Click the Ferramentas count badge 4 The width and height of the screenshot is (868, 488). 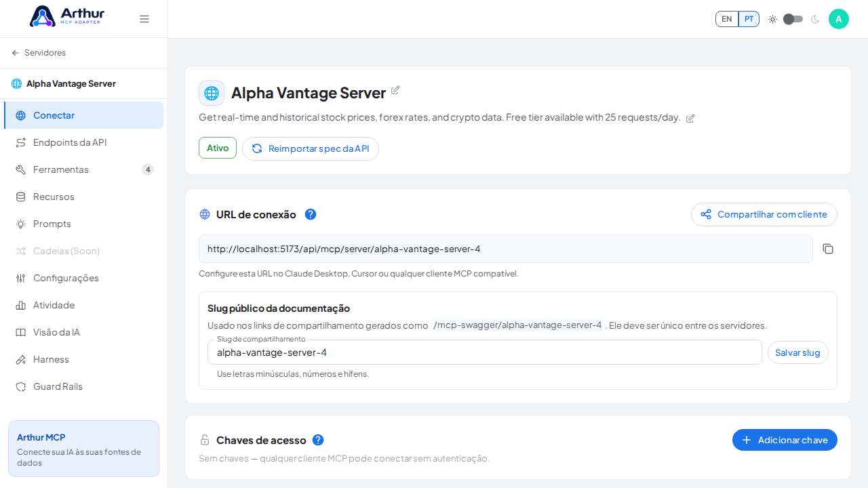[x=148, y=169]
